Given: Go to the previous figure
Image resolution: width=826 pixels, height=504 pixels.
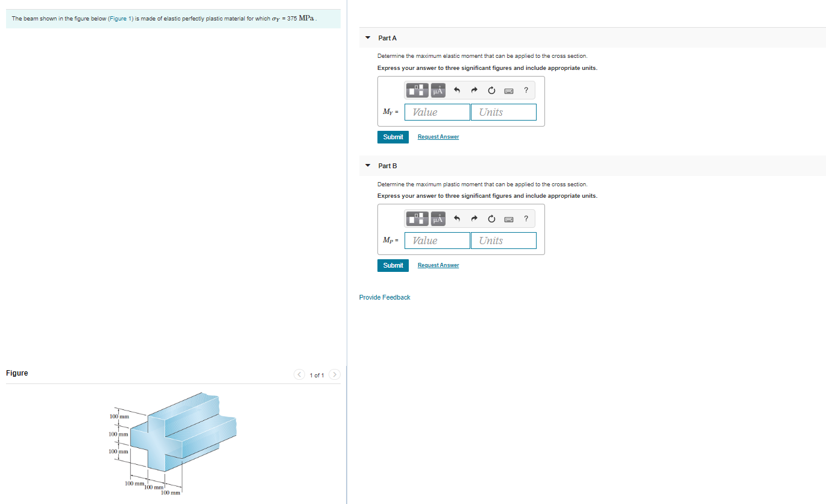Looking at the screenshot, I should coord(300,375).
